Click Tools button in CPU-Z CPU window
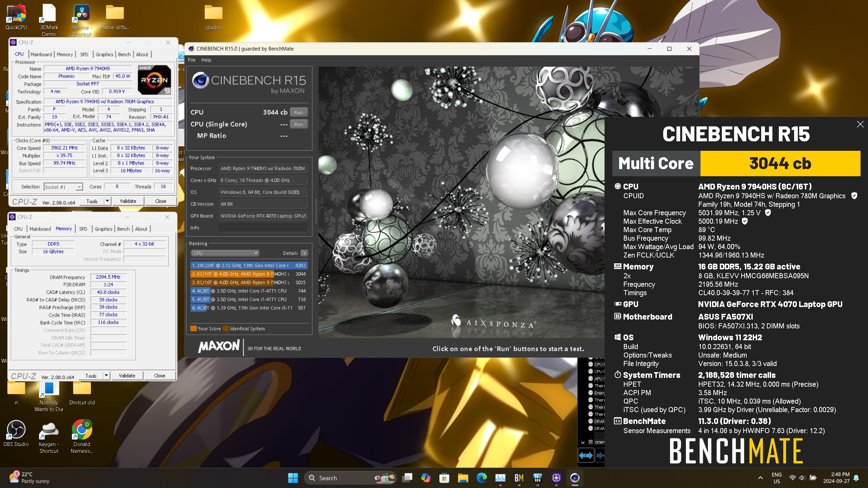This screenshot has height=488, width=868. coord(92,201)
